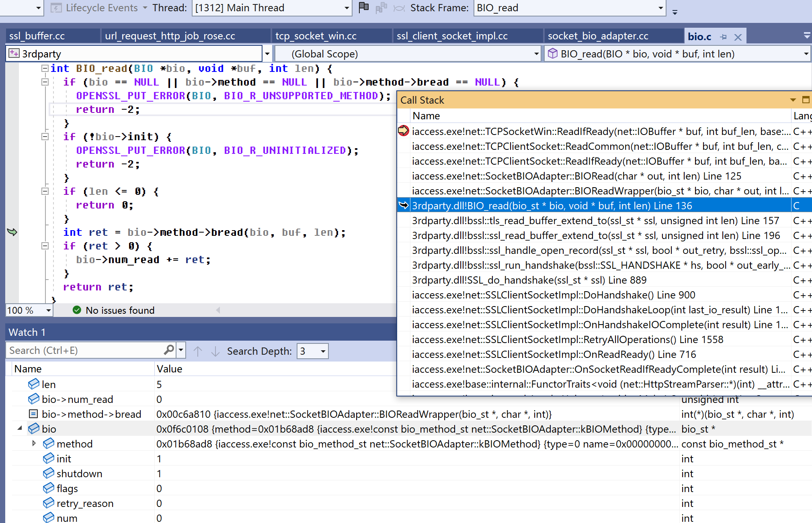Image resolution: width=812 pixels, height=523 pixels.
Task: Click the Lifecycle Events icon
Action: 56,8
